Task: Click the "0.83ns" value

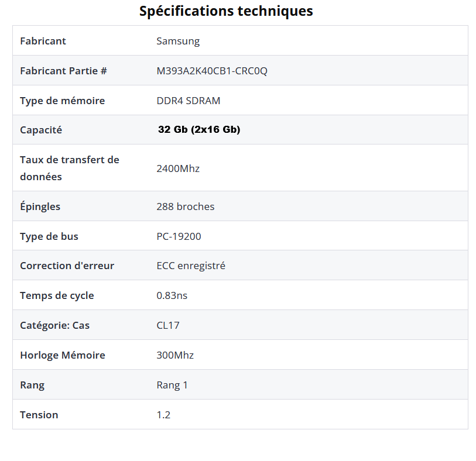Action: click(x=172, y=295)
